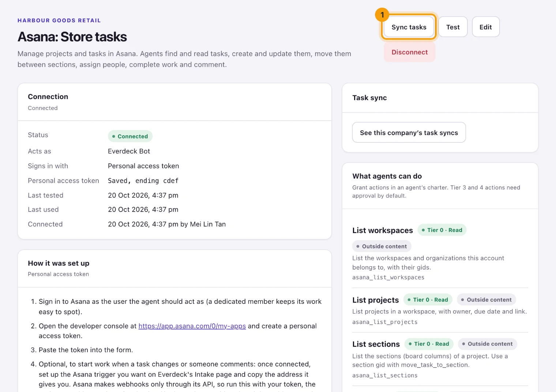Click the asana_list_workspaces identifier
Screen dimensions: 556x392
point(388,277)
